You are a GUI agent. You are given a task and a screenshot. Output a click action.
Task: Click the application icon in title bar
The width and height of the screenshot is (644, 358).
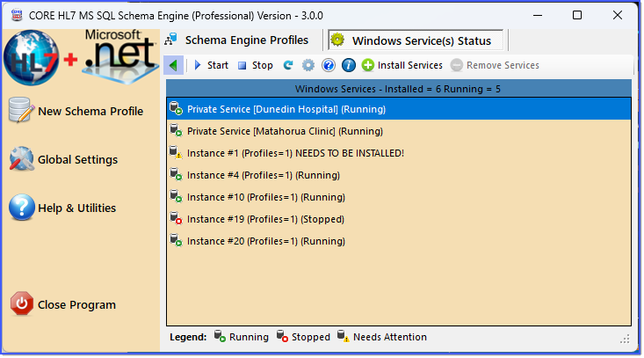pos(17,15)
